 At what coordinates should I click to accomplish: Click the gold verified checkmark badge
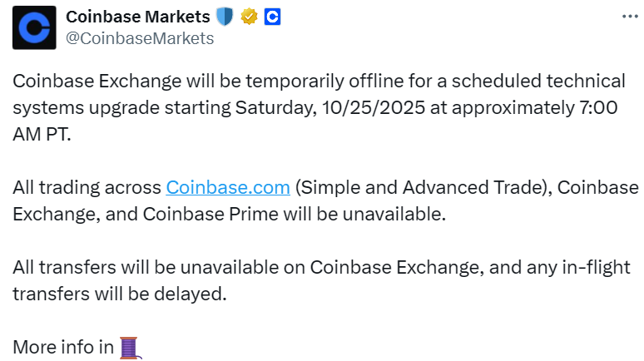249,16
